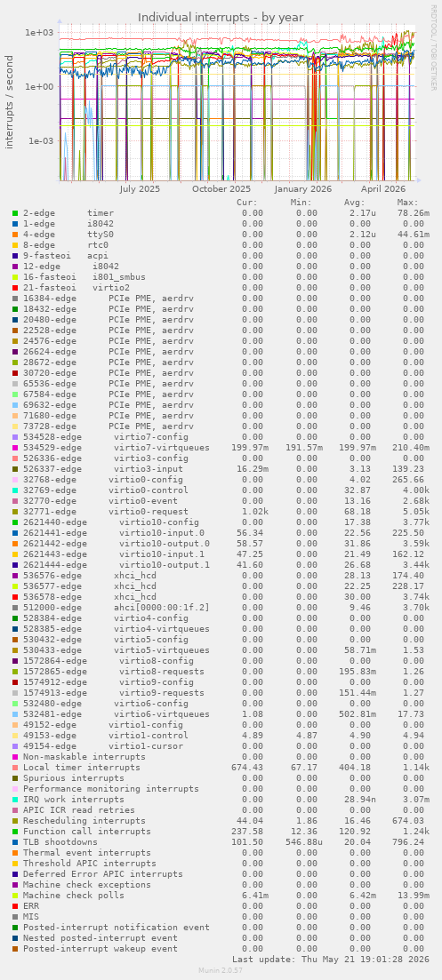
Task: Click the Cur: column header
Action: [247, 203]
